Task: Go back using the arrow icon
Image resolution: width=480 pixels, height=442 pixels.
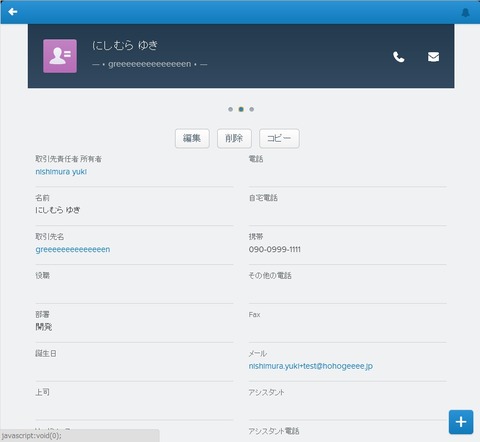Action: pyautogui.click(x=13, y=12)
